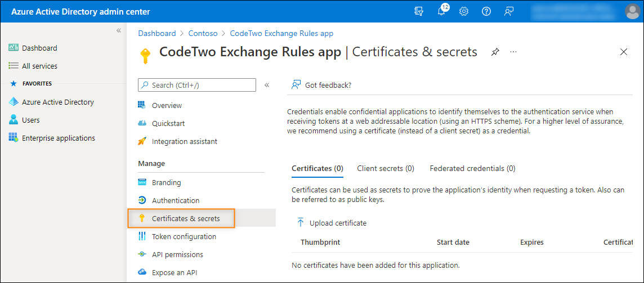The height and width of the screenshot is (283, 644).
Task: Click the Expires column header
Action: coord(532,242)
